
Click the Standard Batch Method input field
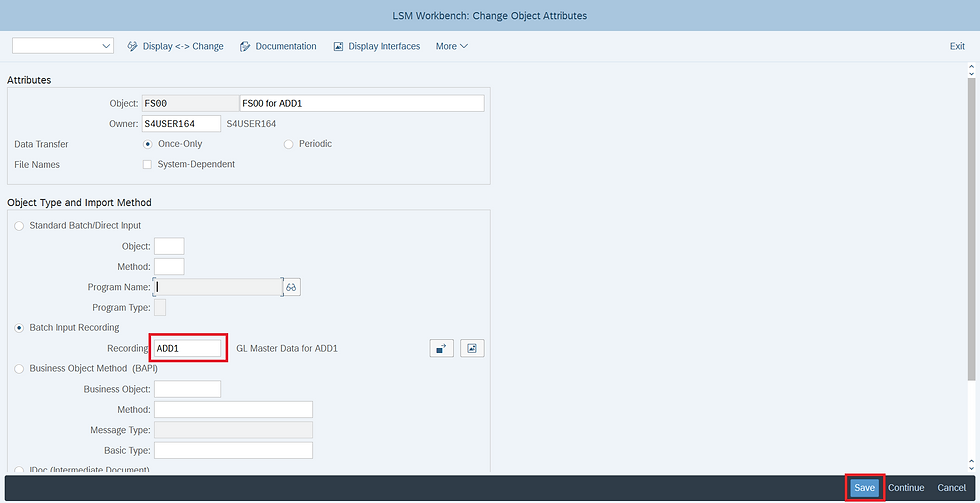[x=169, y=267]
